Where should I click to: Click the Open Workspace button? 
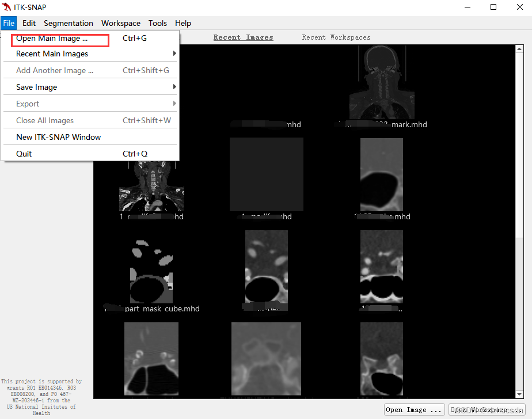pos(487,409)
